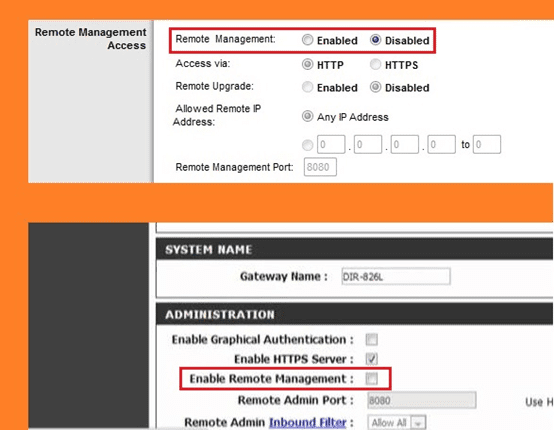Open the Inbound Filter link

pos(307,422)
